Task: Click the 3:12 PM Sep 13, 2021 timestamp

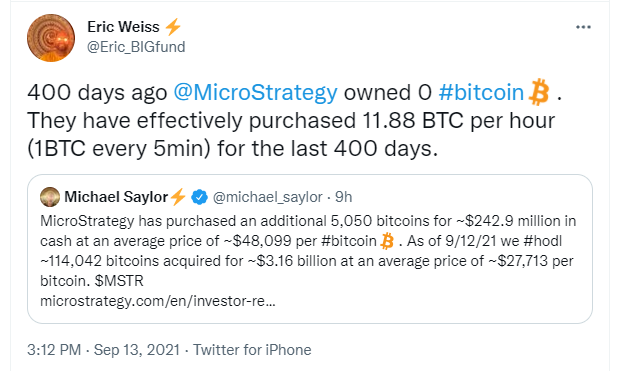Action: [x=103, y=350]
